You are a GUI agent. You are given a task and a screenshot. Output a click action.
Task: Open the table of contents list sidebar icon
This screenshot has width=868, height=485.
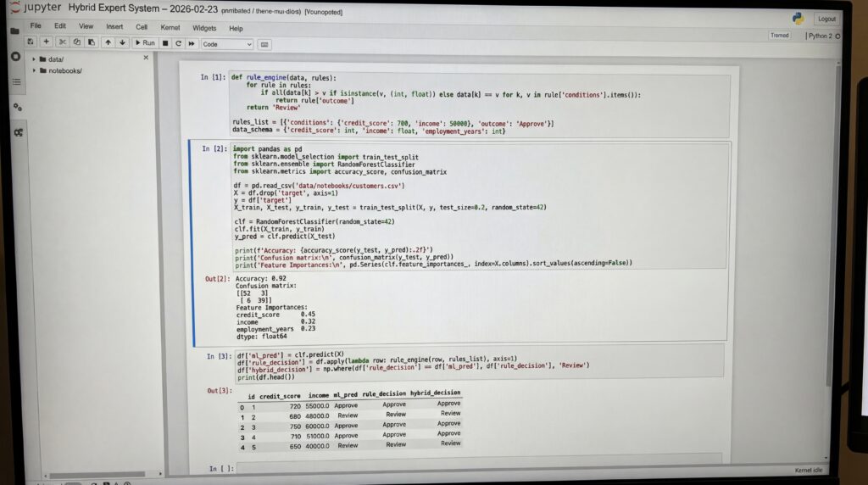[x=17, y=82]
